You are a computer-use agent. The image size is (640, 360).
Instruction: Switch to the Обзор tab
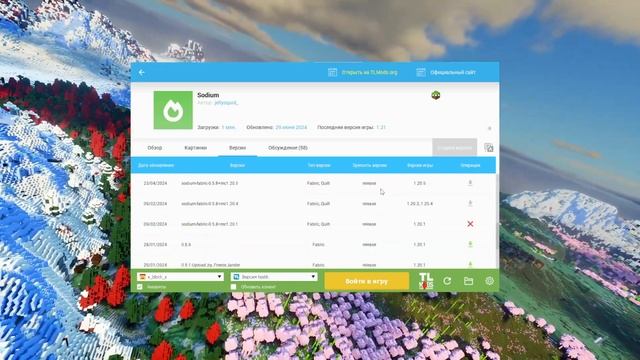pyautogui.click(x=155, y=148)
